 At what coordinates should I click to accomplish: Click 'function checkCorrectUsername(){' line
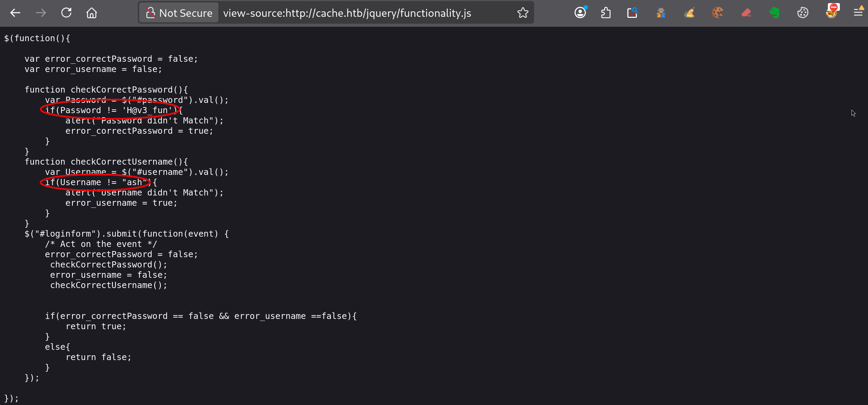106,162
